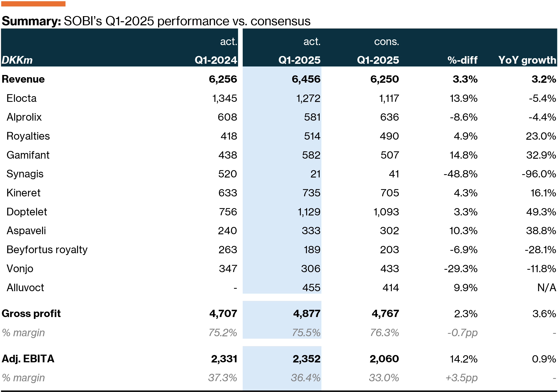Click the Summary title heading

point(156,21)
